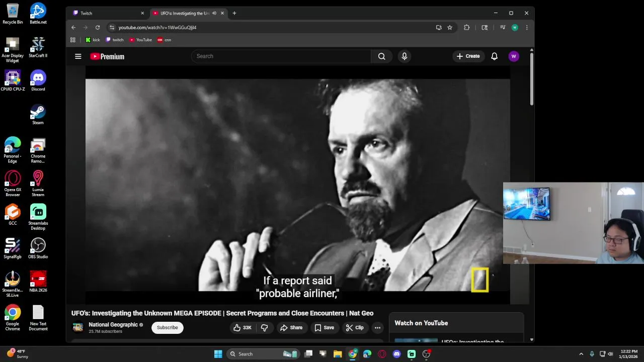Open Chrome media controls icon
The image size is (644, 362).
(x=502, y=28)
